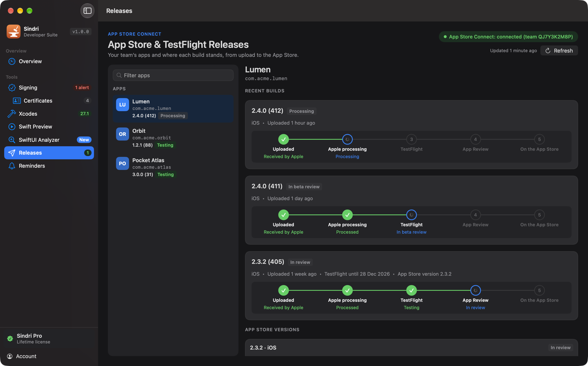Open the Xcodes section label
Image resolution: width=588 pixels, height=366 pixels.
[x=28, y=114]
